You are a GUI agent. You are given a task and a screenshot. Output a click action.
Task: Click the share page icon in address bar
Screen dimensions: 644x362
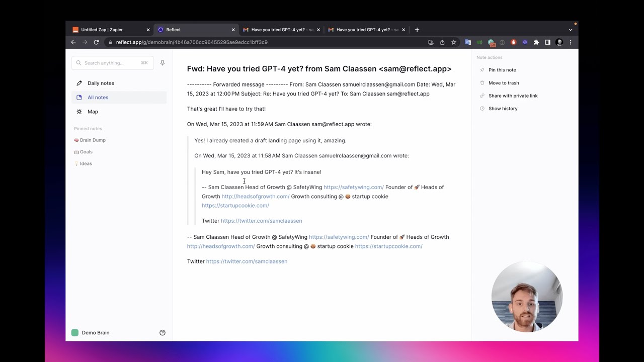[442, 42]
